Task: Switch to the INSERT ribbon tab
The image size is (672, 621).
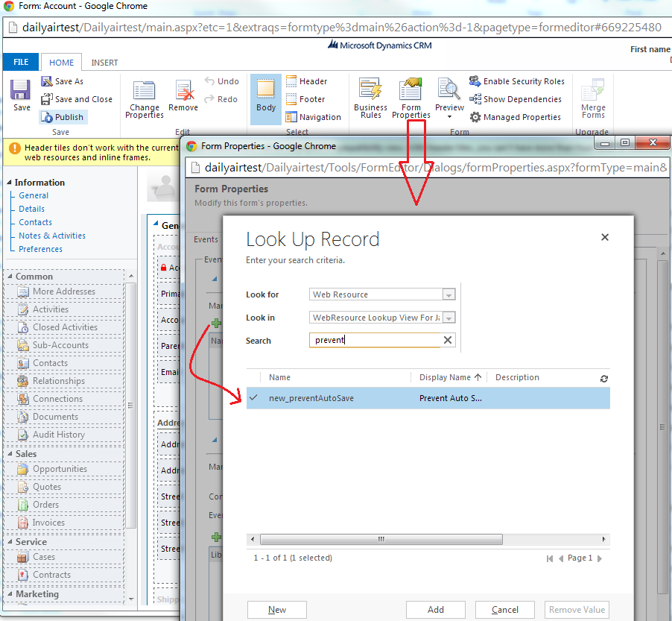Action: [104, 63]
